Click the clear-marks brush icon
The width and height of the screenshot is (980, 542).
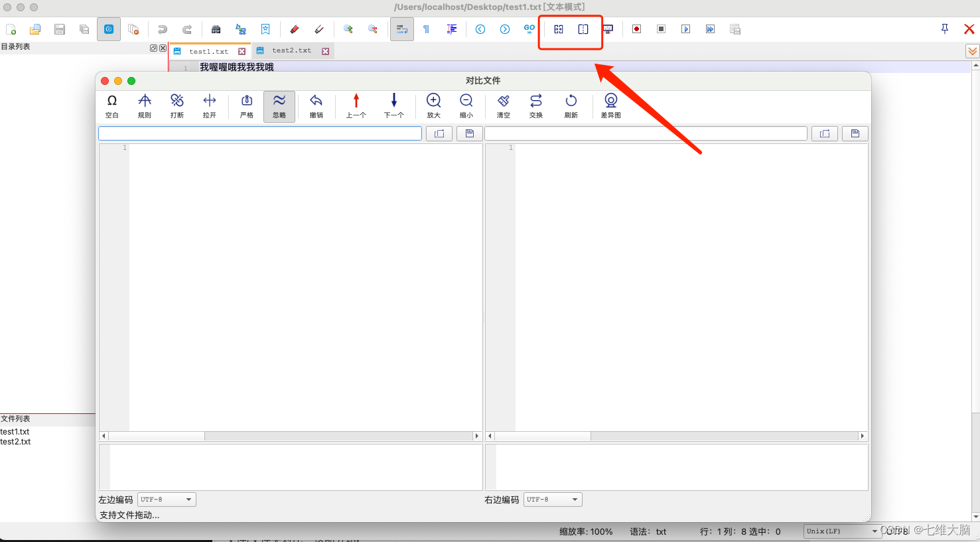[319, 29]
